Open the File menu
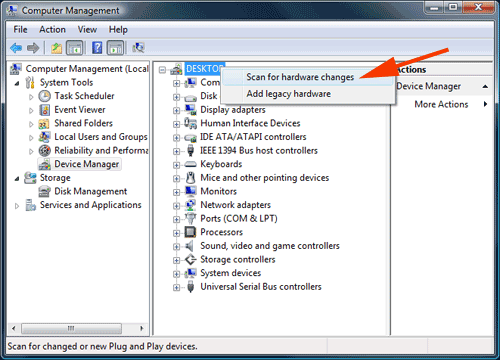This screenshot has height=360, width=500. pos(20,30)
